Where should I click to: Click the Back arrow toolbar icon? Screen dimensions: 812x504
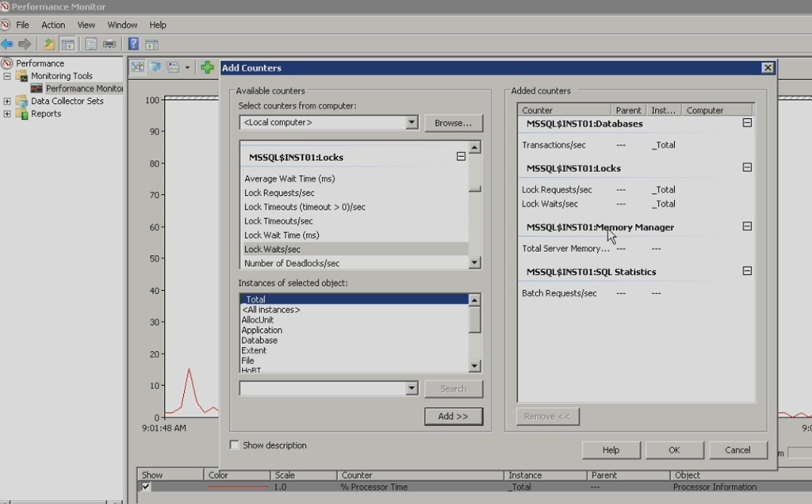(x=7, y=44)
